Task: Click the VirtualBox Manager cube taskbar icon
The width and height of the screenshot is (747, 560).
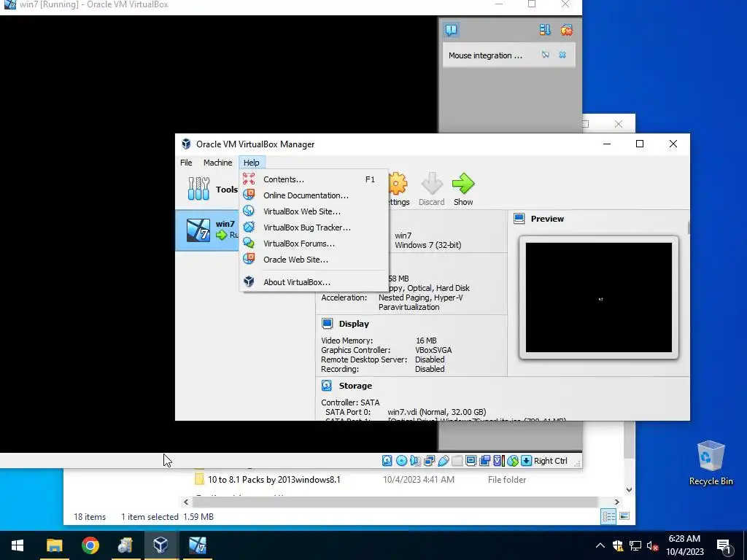Action: pos(160,545)
